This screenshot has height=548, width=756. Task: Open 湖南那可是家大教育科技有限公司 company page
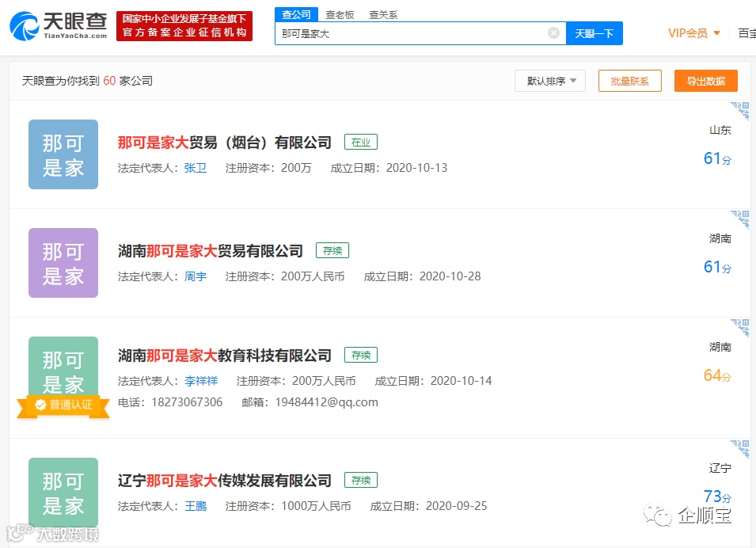point(225,356)
